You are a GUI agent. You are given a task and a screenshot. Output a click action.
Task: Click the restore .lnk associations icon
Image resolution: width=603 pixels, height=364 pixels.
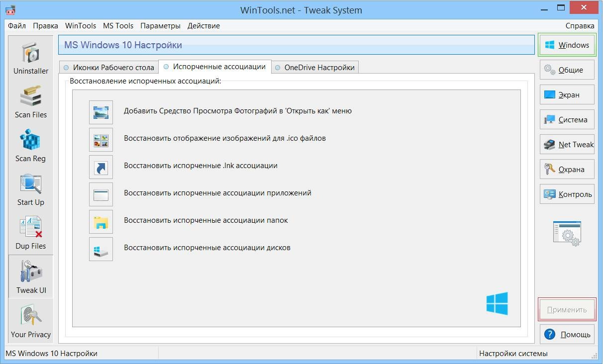point(101,167)
